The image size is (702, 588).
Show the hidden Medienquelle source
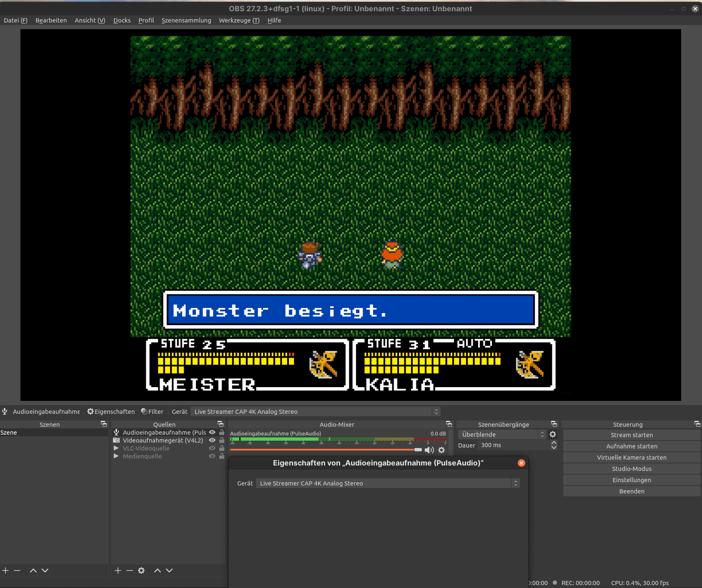point(212,456)
